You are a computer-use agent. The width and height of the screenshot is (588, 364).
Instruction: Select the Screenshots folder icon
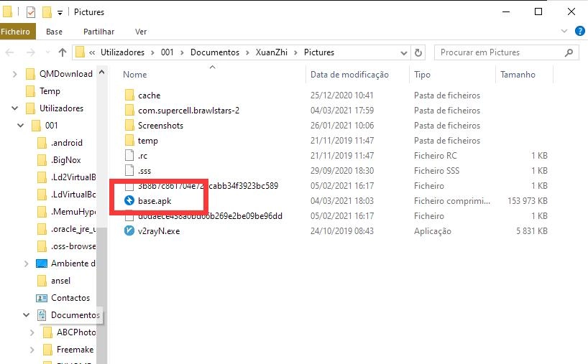point(129,126)
